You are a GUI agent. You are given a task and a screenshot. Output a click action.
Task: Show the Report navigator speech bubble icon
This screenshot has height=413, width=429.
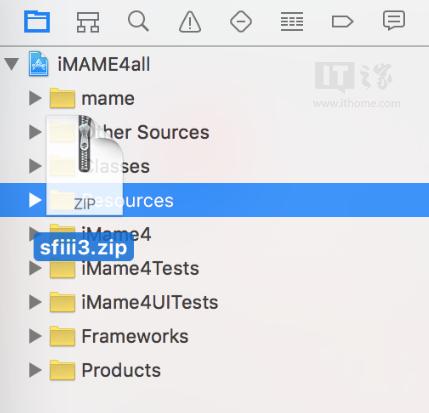[394, 21]
